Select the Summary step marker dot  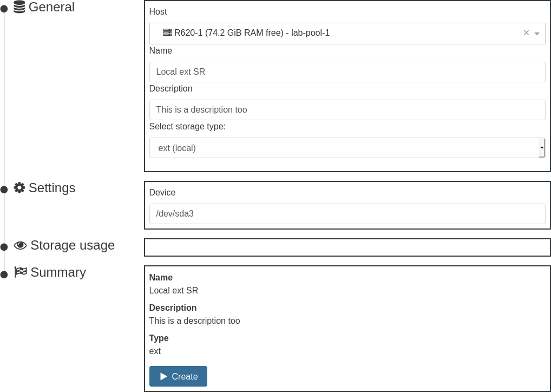point(4,273)
